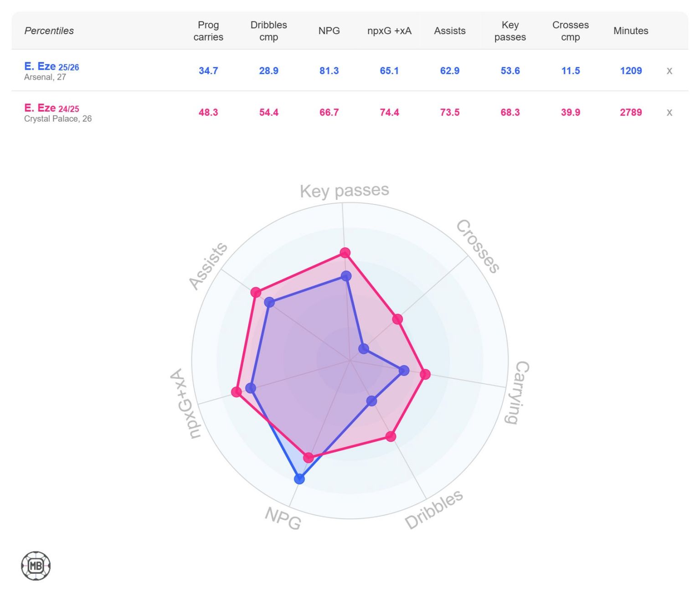Click the pink Crosses point on radar
Viewport: 700px width, 612px height.
397,319
